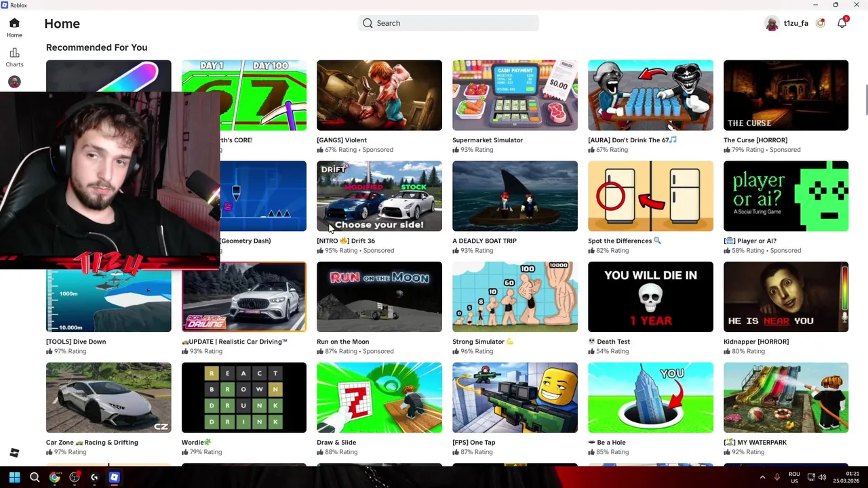Open the Wordle letter grid thumbnail

tap(243, 398)
